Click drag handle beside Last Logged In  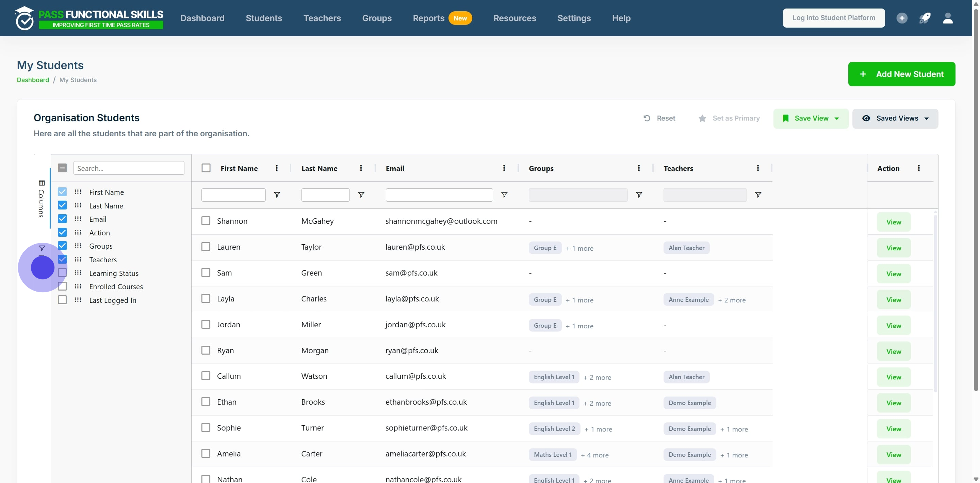point(78,300)
